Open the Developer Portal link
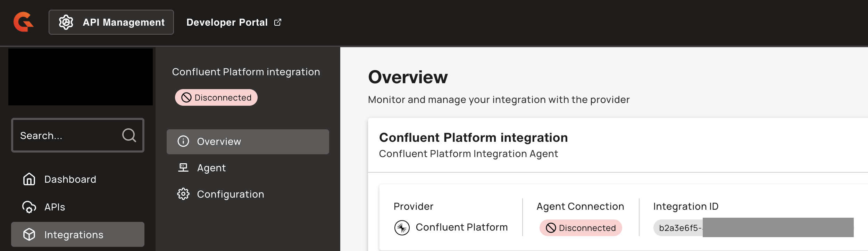This screenshot has width=868, height=251. pos(227,22)
